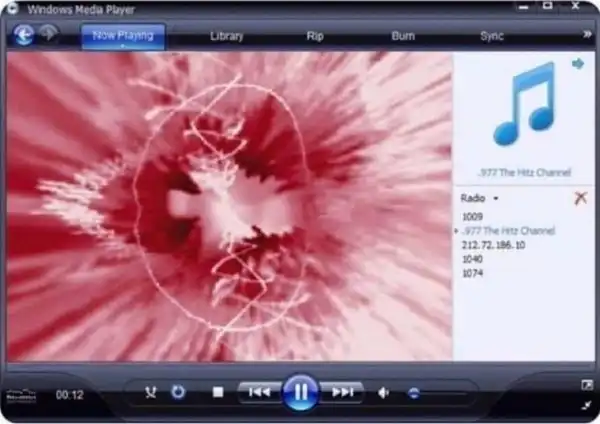Mute the speaker volume
This screenshot has height=424, width=600.
(x=383, y=393)
